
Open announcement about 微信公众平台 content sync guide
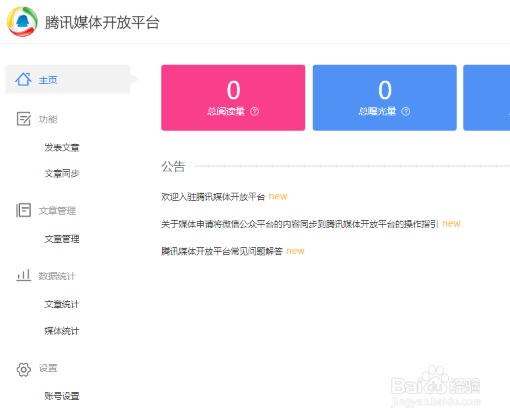tap(299, 224)
